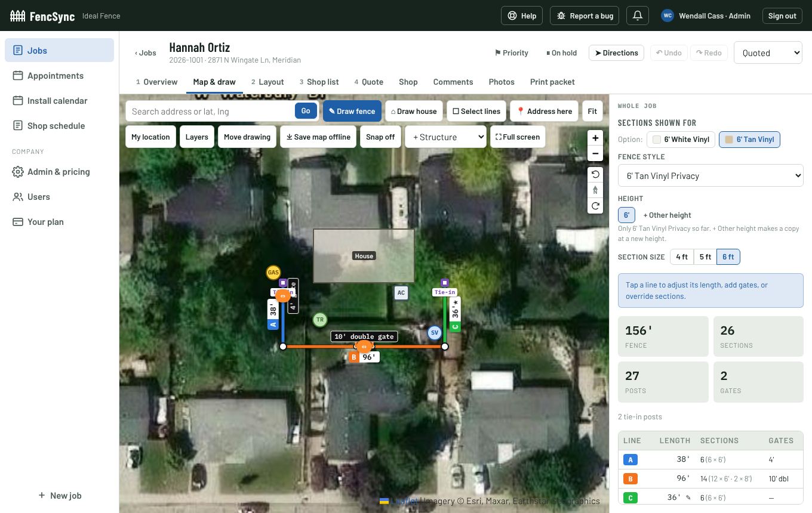
Task: Open the Layers panel
Action: point(196,137)
